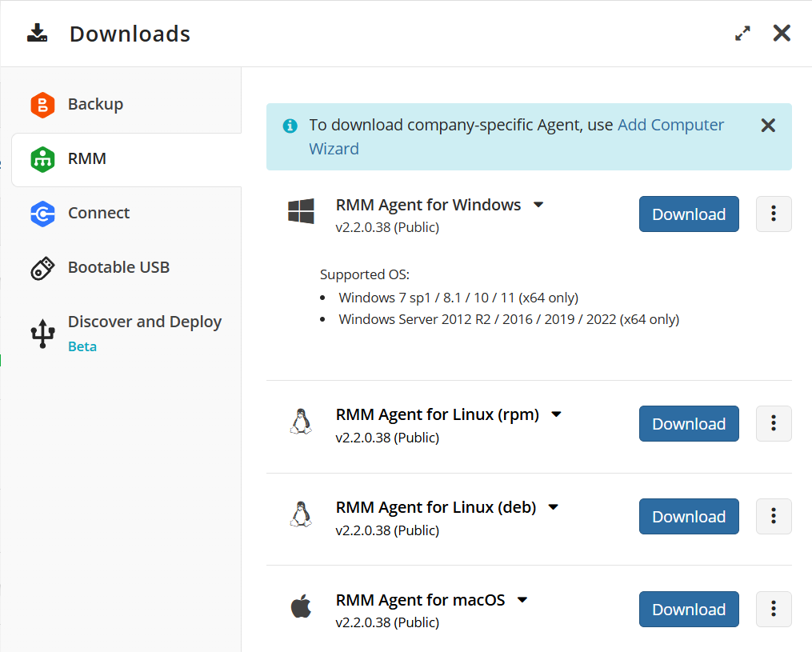Open the Add Computer Wizard link
Viewport: 812px width, 652px height.
670,125
